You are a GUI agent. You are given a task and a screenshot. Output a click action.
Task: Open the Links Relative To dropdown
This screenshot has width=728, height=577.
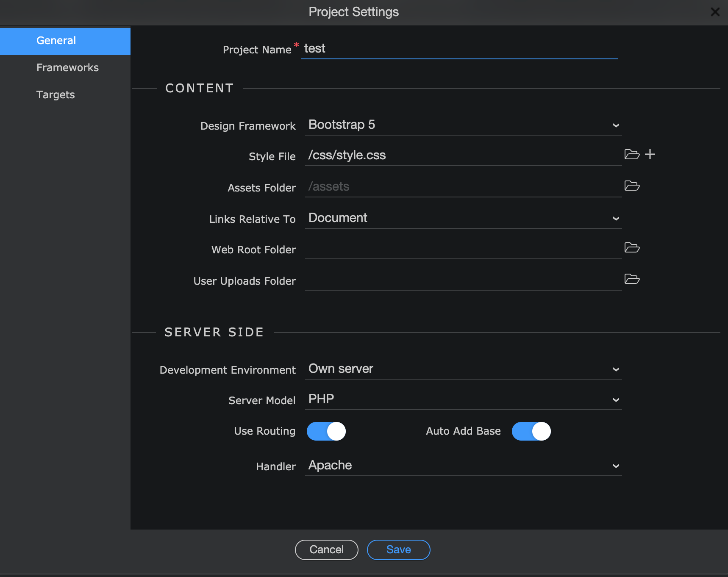(x=464, y=218)
